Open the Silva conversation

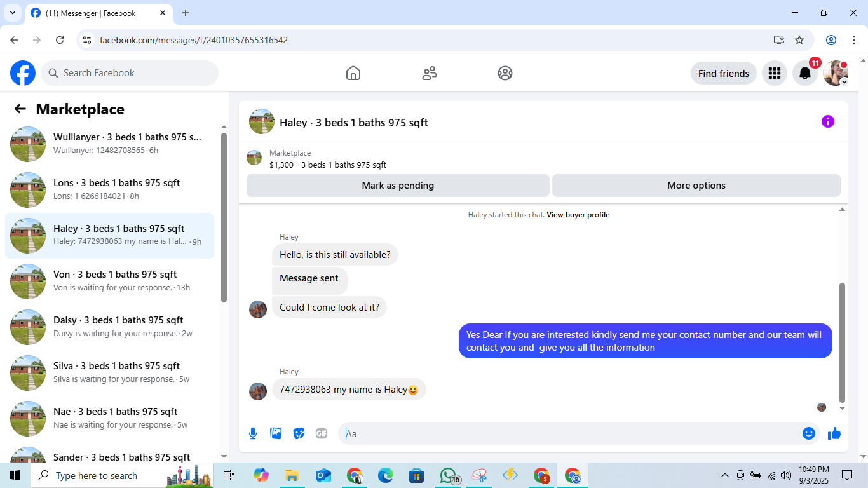109,373
